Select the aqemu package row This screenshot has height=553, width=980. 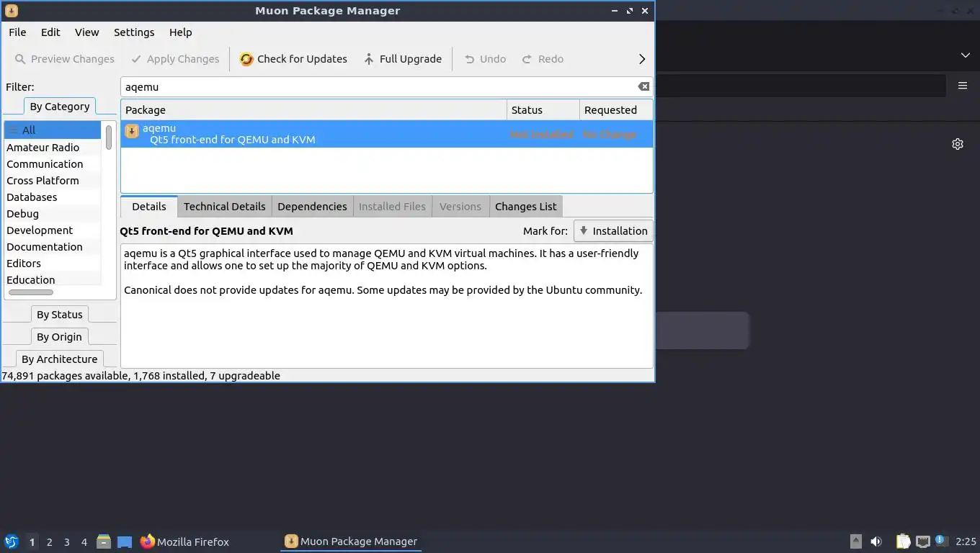(387, 134)
